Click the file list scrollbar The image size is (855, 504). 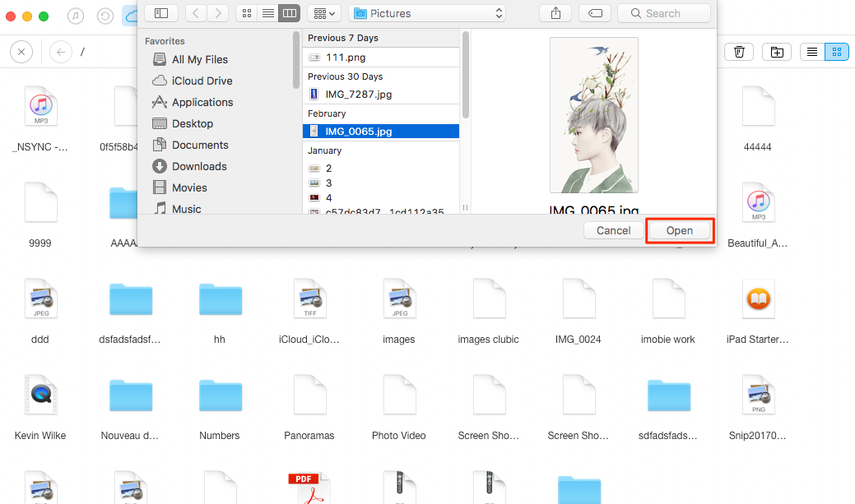465,75
